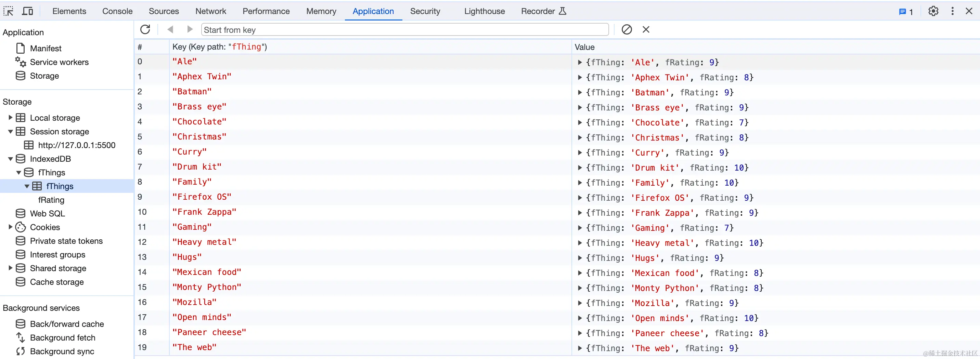Select the "Heavy metal" key row
The image size is (980, 359).
(x=204, y=242)
